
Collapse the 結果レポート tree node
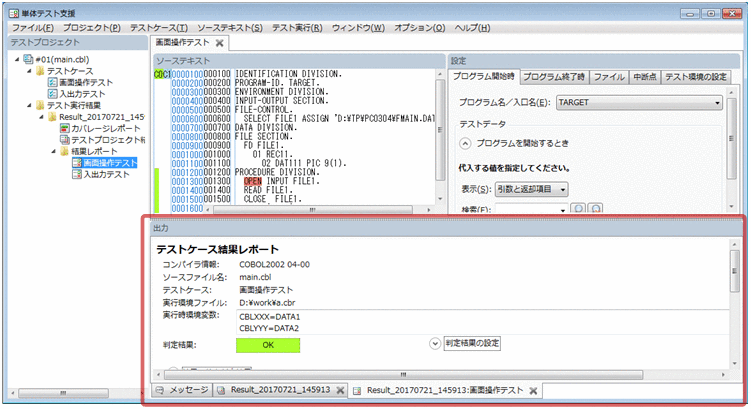54,151
